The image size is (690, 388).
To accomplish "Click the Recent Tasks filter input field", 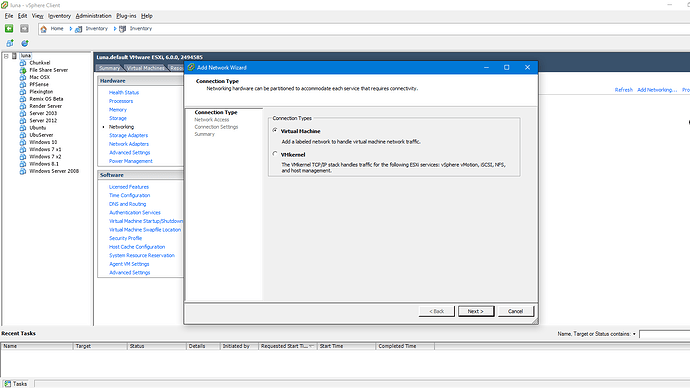I will [x=664, y=334].
